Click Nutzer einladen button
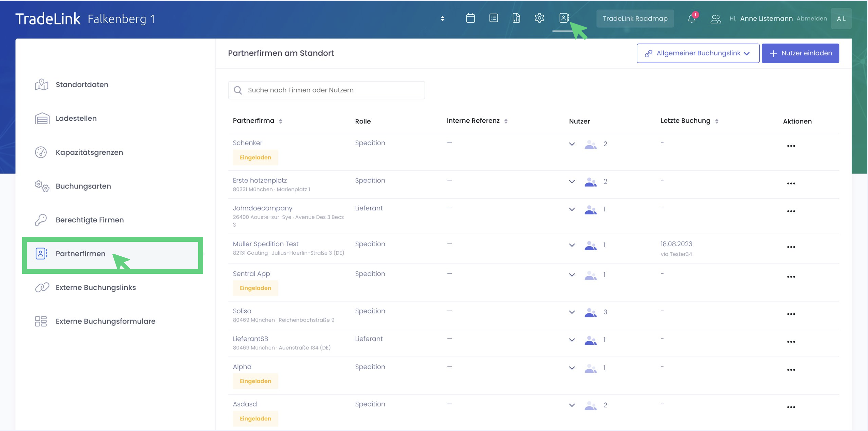The height and width of the screenshot is (431, 868). (800, 53)
